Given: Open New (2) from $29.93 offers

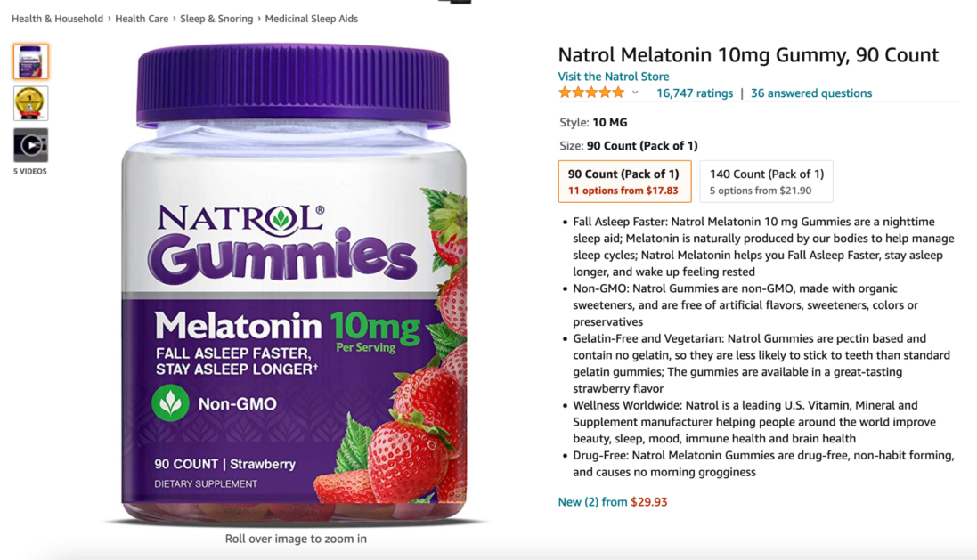Looking at the screenshot, I should [x=613, y=502].
